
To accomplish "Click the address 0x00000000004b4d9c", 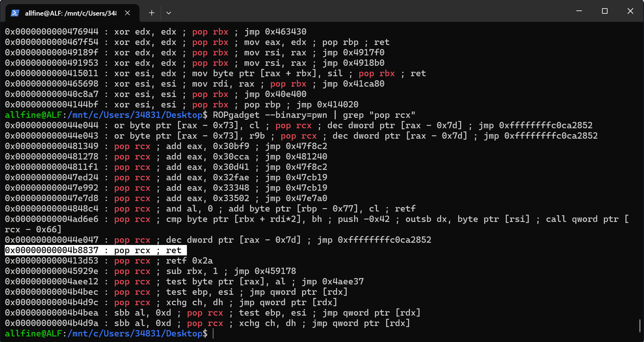I will coord(52,302).
